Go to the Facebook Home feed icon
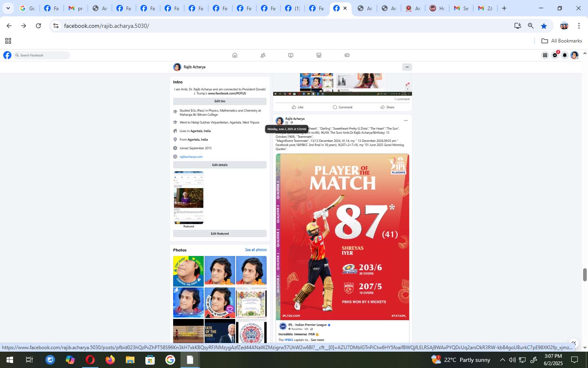 pos(235,55)
